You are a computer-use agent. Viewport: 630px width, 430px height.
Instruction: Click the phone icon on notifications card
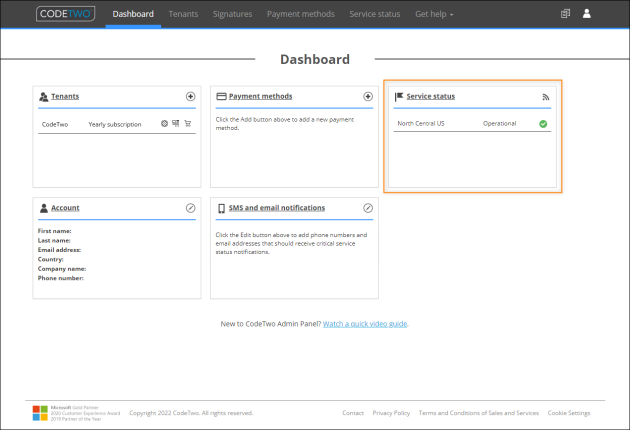tap(221, 208)
